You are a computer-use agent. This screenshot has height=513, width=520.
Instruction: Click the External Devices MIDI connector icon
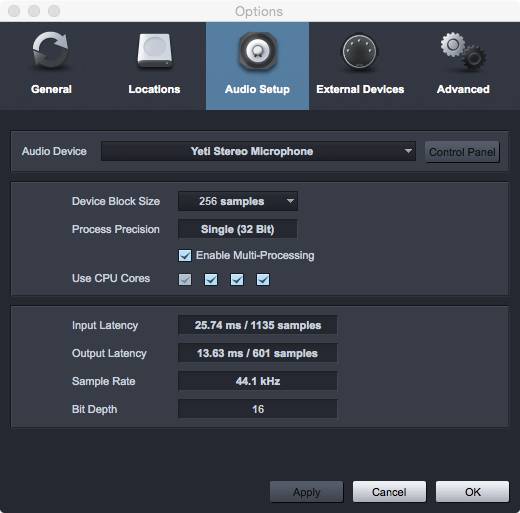click(x=359, y=52)
